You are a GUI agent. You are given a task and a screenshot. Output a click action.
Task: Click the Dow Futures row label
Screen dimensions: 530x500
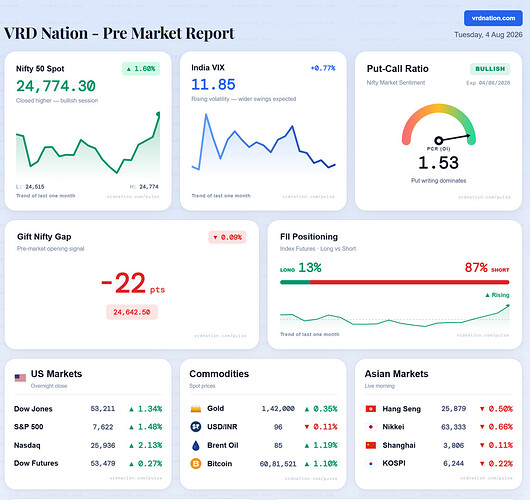(36, 463)
